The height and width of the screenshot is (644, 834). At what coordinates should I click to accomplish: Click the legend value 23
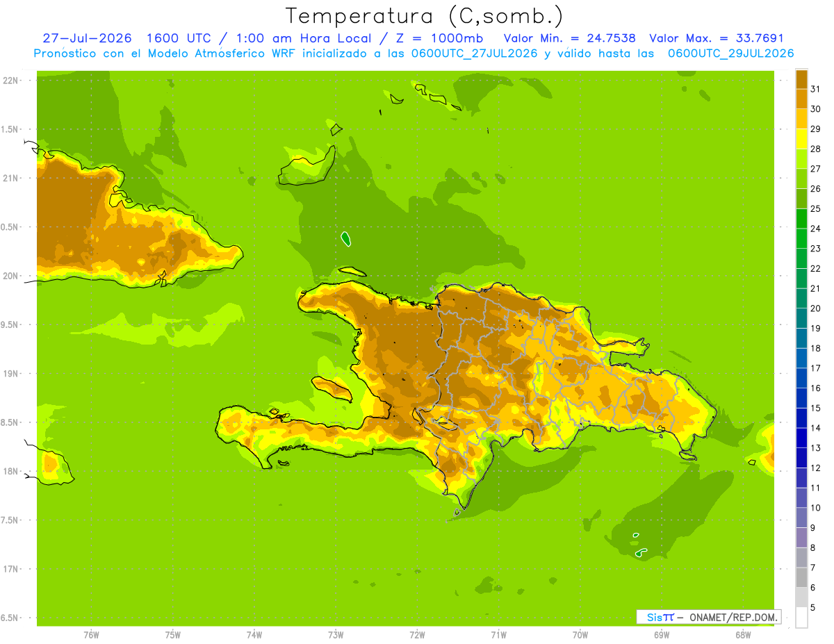(815, 248)
